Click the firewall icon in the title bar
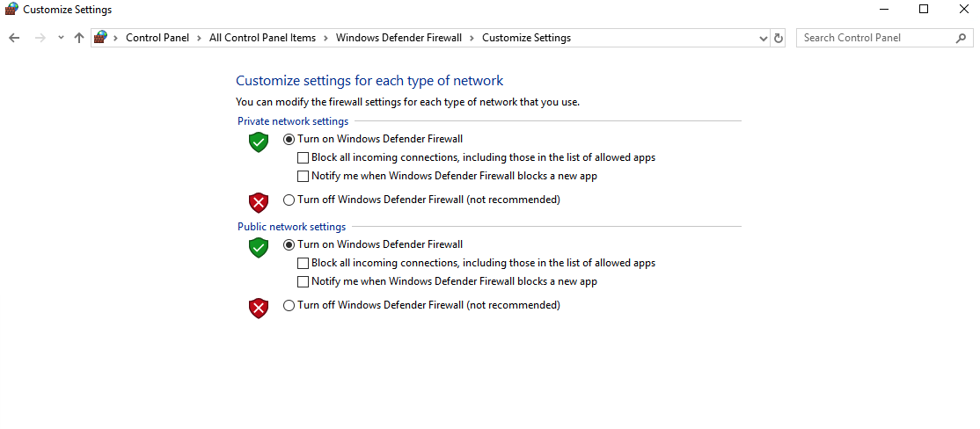Screen dimensions: 980x429 pyautogui.click(x=11, y=10)
